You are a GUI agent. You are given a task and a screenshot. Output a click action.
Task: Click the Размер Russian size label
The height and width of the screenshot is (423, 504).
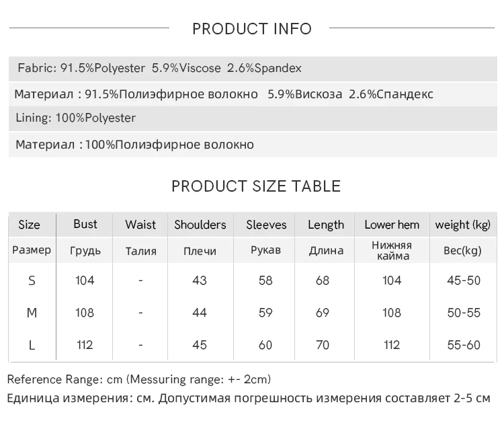[32, 250]
